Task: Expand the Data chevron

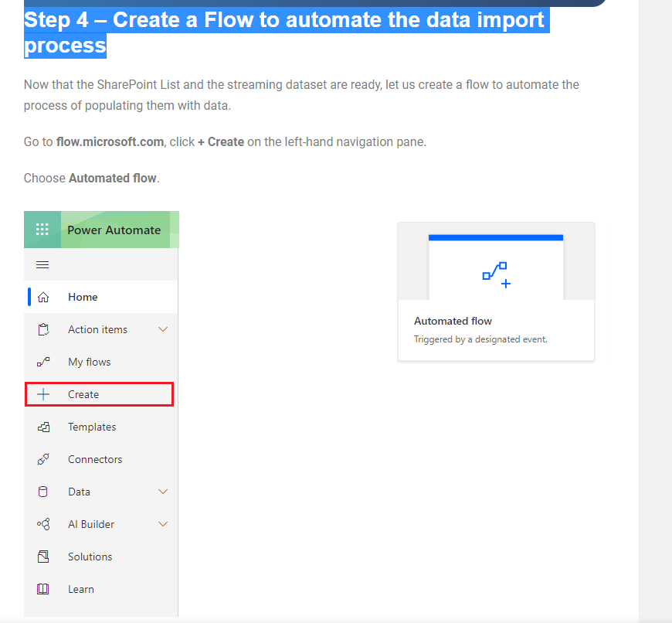Action: [x=163, y=492]
